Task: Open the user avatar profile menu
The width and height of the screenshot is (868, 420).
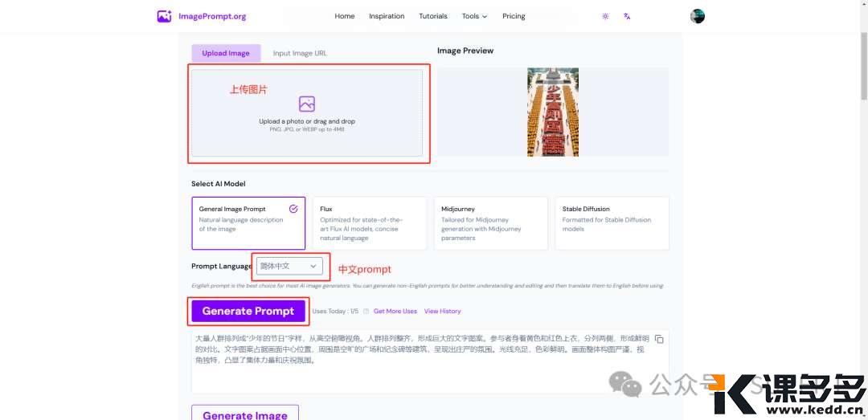Action: pos(697,16)
